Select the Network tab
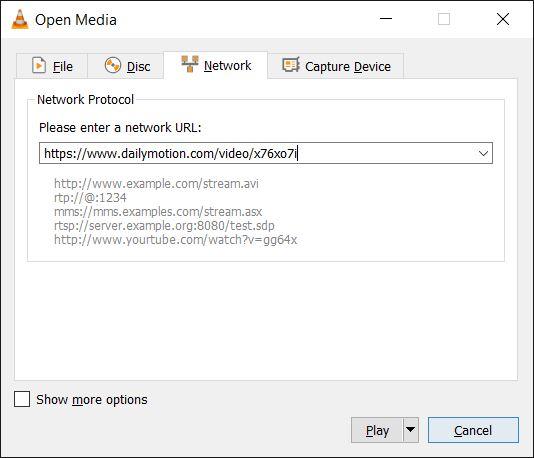 [x=216, y=65]
